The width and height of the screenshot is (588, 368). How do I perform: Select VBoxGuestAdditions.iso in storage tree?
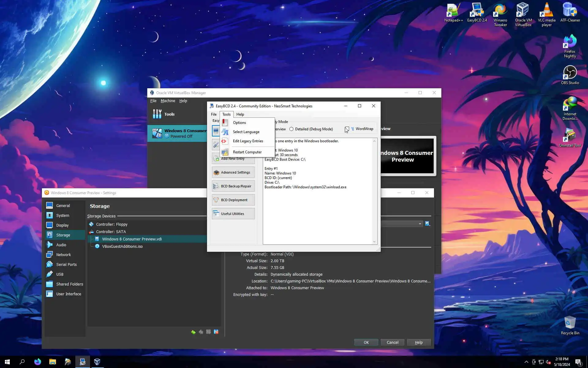122,246
